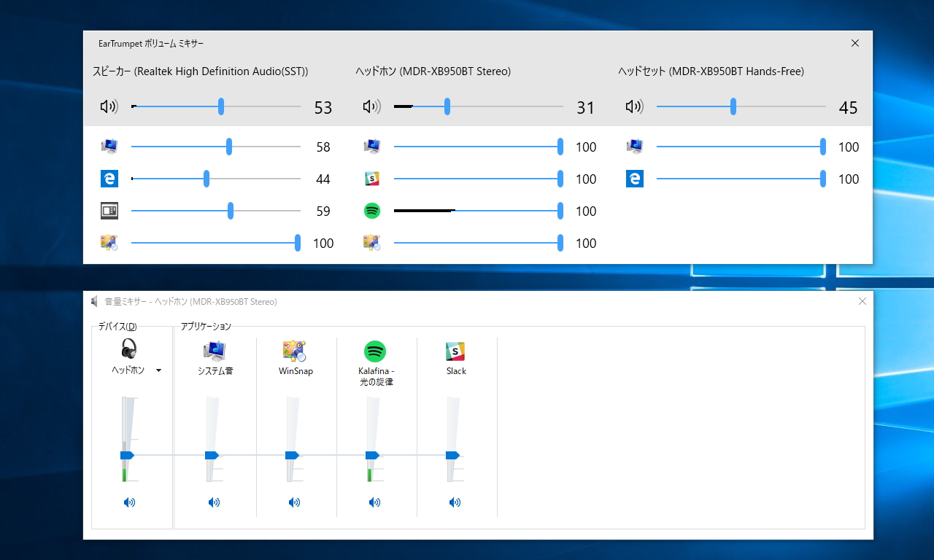
Task: Click the Spotify icon in EarTrumpet's ヘッドホン list
Action: click(x=372, y=211)
